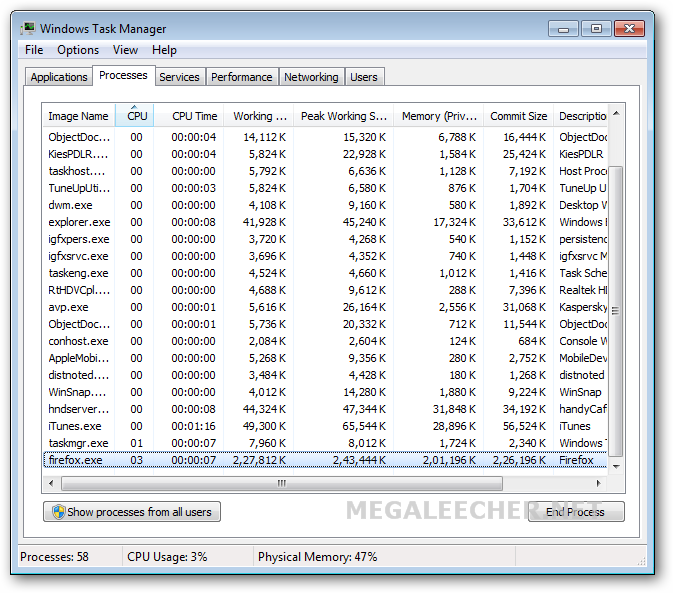
Task: Sort by Commit Size column header
Action: 518,116
